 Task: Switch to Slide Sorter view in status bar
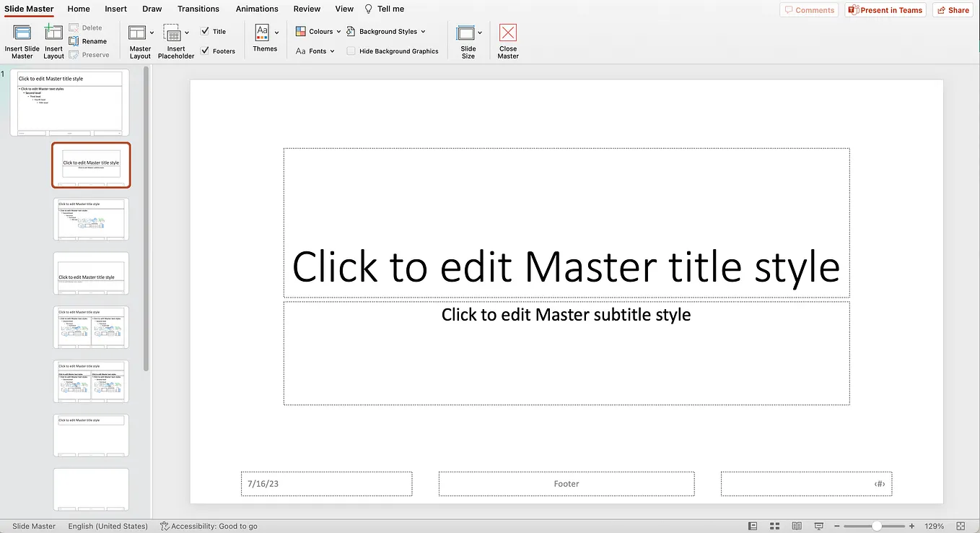pyautogui.click(x=774, y=526)
